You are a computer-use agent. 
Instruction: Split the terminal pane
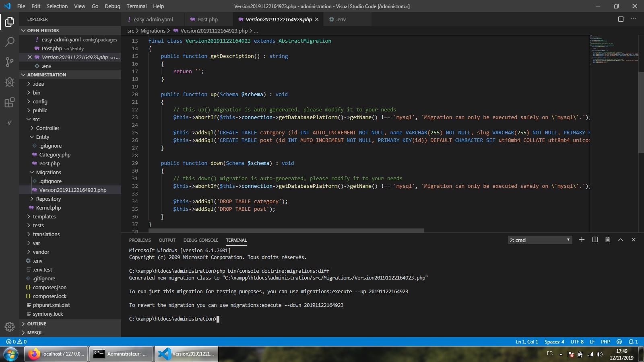point(595,240)
